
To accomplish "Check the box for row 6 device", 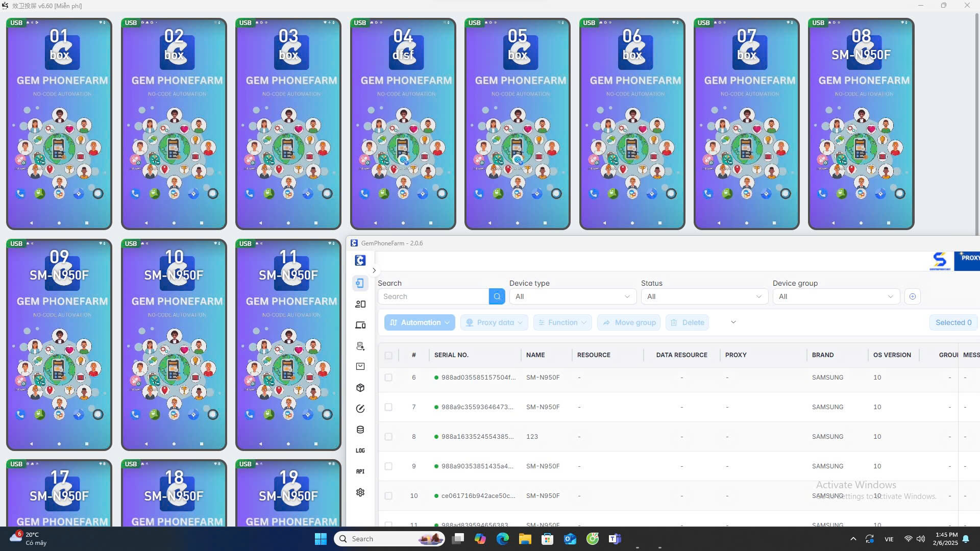I will click(388, 378).
